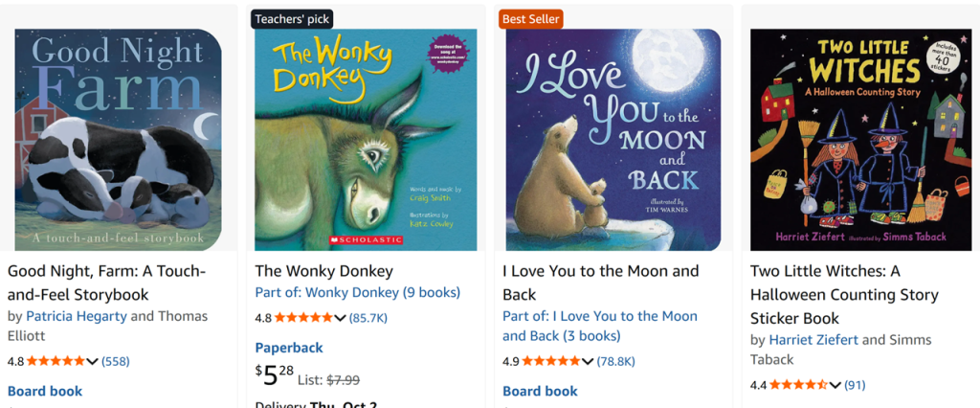This screenshot has width=980, height=408.
Task: Select the Two Little Witches cover image
Action: (x=860, y=140)
